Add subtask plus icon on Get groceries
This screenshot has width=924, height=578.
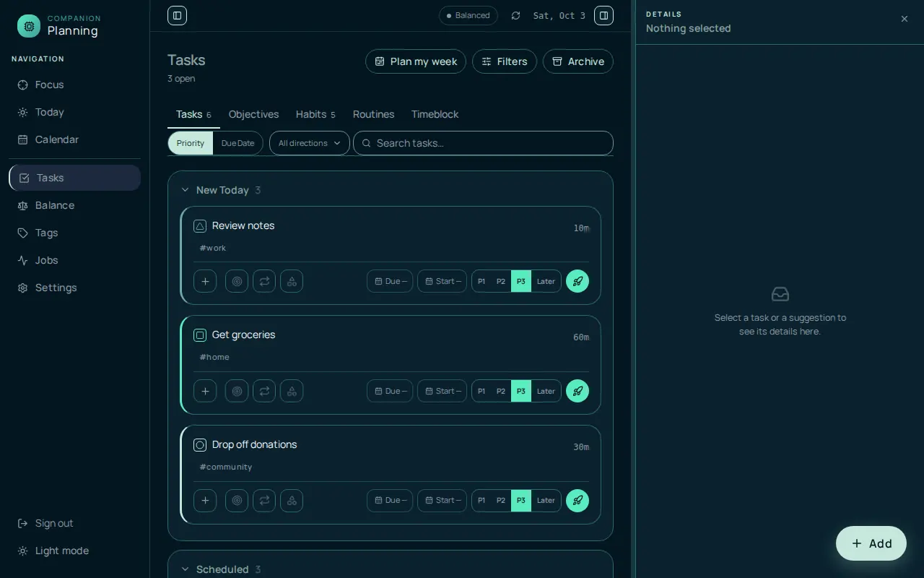click(x=205, y=391)
